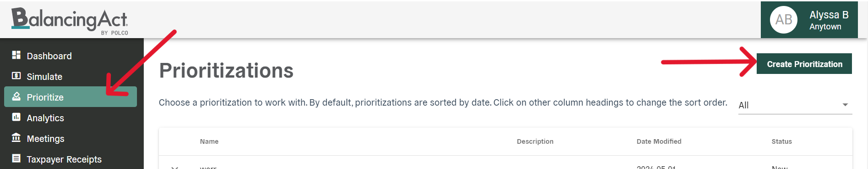Click the dropdown arrow beside All
This screenshot has width=868, height=169.
pyautogui.click(x=845, y=105)
